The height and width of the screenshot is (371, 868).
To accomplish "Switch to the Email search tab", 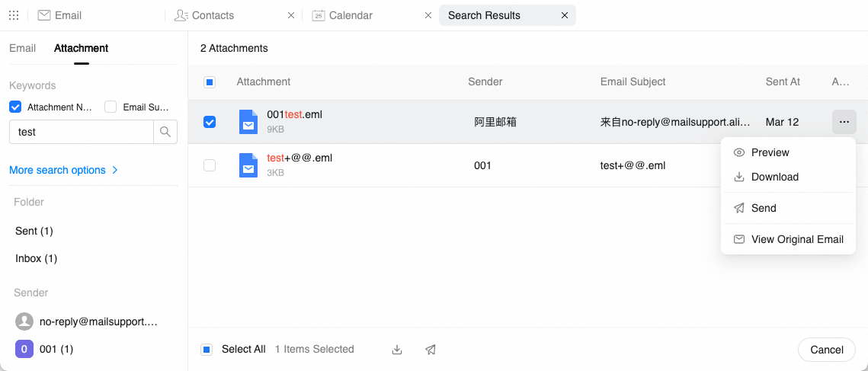I will [23, 48].
